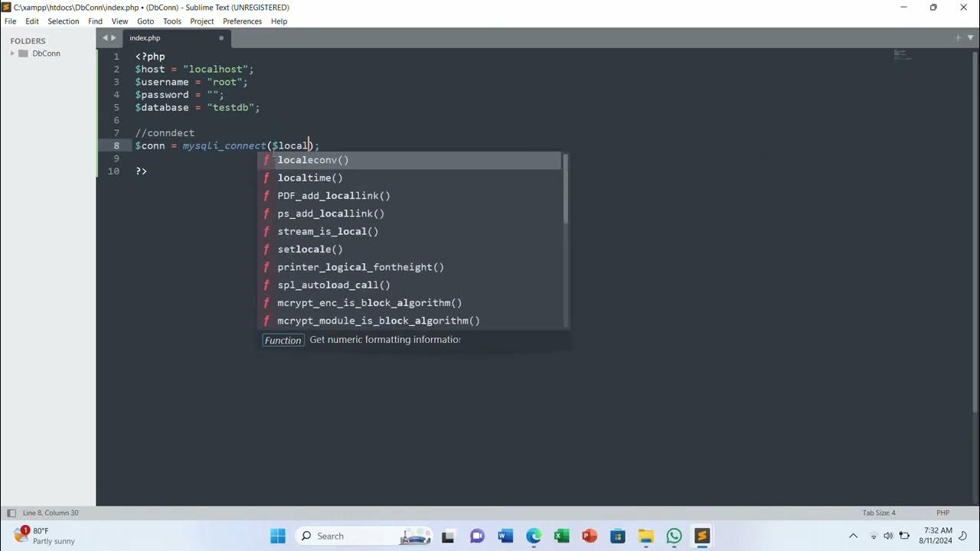The width and height of the screenshot is (980, 551).
Task: Choose mcrypt_enc_is_block_algorithm() suggestion
Action: pyautogui.click(x=410, y=303)
